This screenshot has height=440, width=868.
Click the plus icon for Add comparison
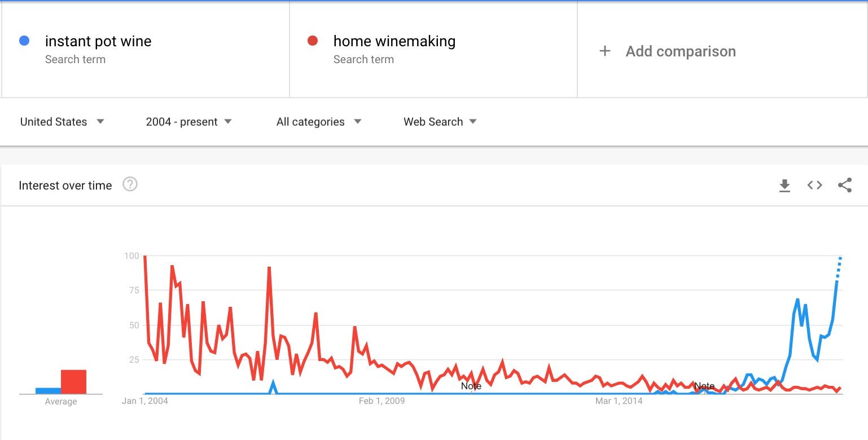604,51
